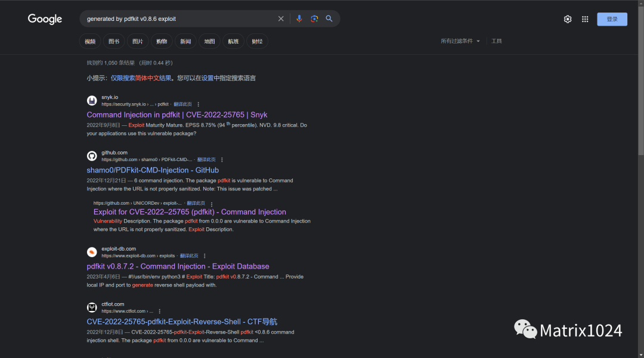Select the 财经 filter chip
Screen dimensions: 644x358
(257, 42)
